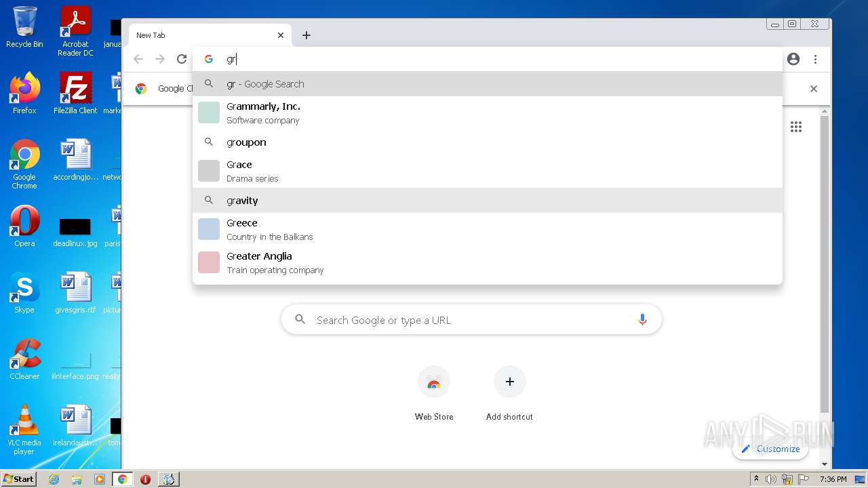Select the Grace drama series suggestion
The image size is (868, 488).
(x=488, y=171)
